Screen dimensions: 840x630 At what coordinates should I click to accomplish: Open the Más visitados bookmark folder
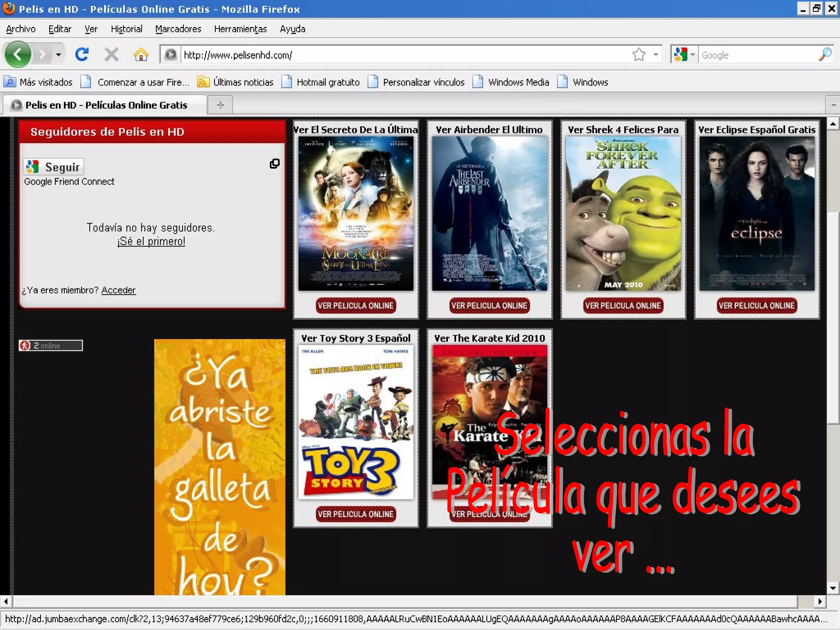pyautogui.click(x=38, y=82)
